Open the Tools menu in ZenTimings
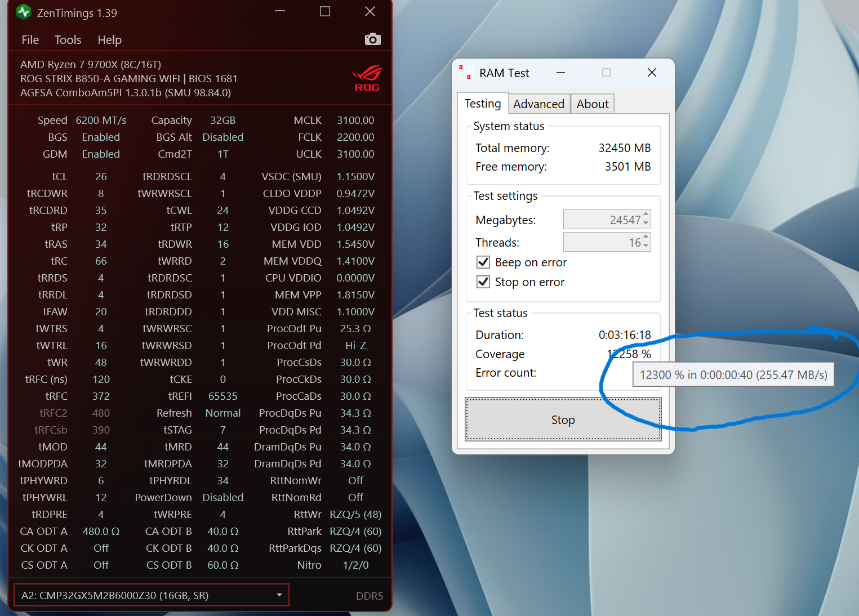This screenshot has width=859, height=616. [x=68, y=40]
